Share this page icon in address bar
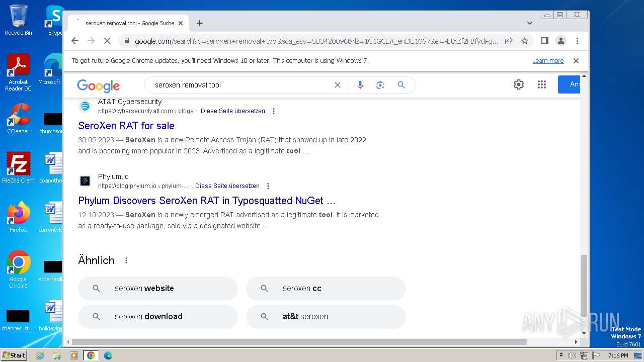The height and width of the screenshot is (362, 644). 509,41
